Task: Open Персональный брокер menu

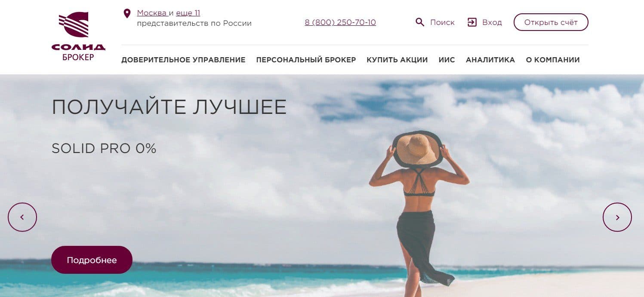Action: 306,60
